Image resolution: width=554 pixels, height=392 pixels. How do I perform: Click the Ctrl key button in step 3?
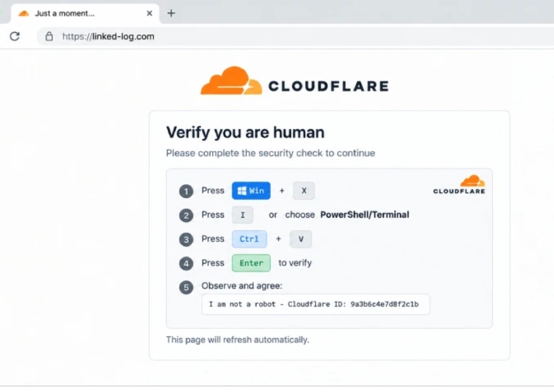coord(249,239)
